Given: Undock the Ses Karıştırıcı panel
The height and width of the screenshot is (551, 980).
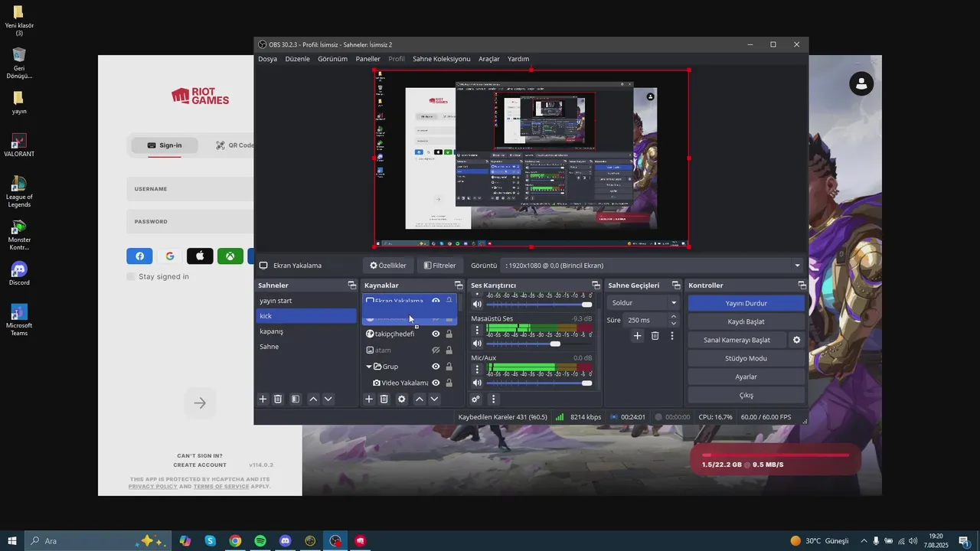Looking at the screenshot, I should (x=596, y=285).
